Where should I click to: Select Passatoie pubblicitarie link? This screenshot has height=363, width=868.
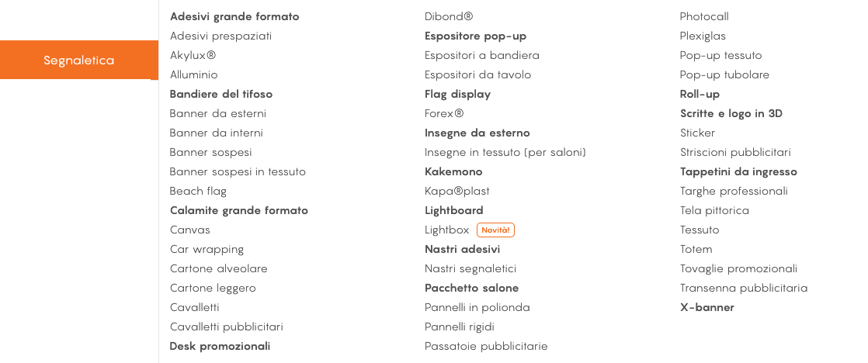[486, 347]
